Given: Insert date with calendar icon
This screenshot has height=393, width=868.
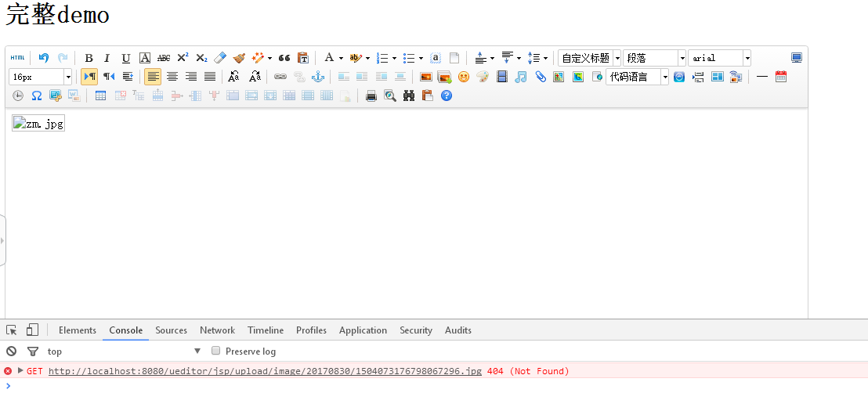Looking at the screenshot, I should click(x=781, y=77).
